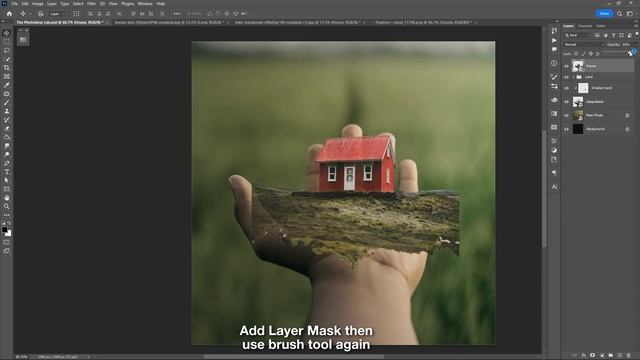Select the Blur tool
The image size is (640, 360).
point(7,146)
